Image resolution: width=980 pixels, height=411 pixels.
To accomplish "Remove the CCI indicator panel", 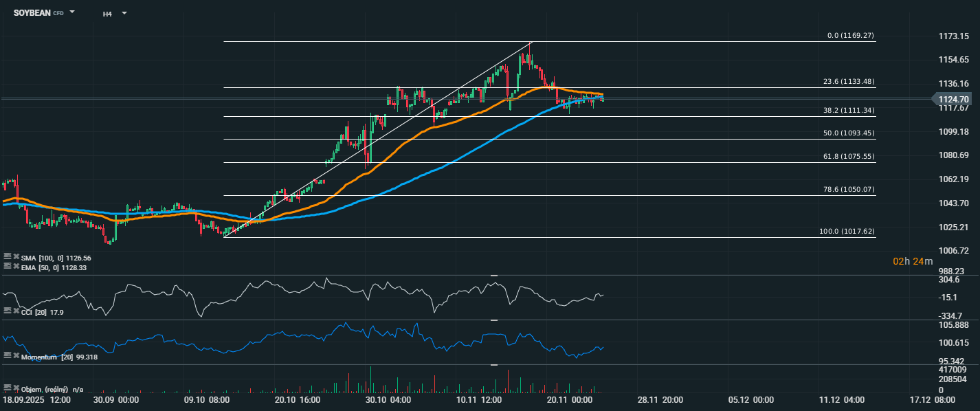I will click(x=15, y=311).
